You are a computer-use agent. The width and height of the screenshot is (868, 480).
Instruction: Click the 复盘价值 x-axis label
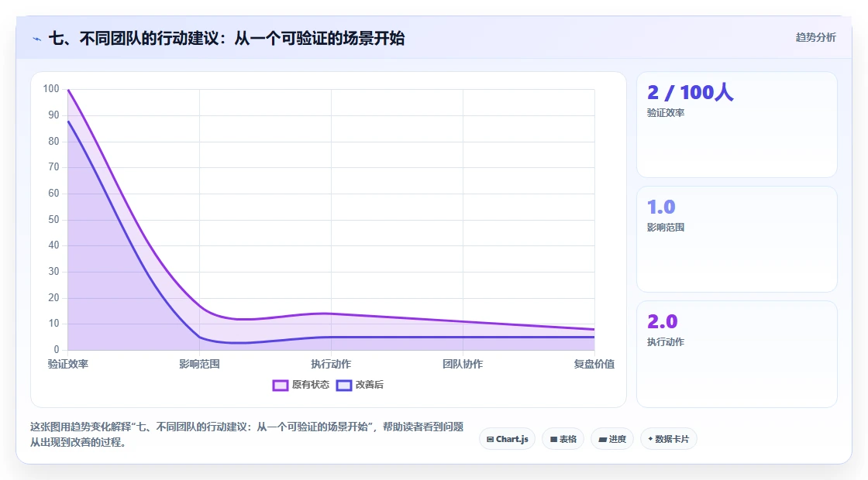point(594,364)
